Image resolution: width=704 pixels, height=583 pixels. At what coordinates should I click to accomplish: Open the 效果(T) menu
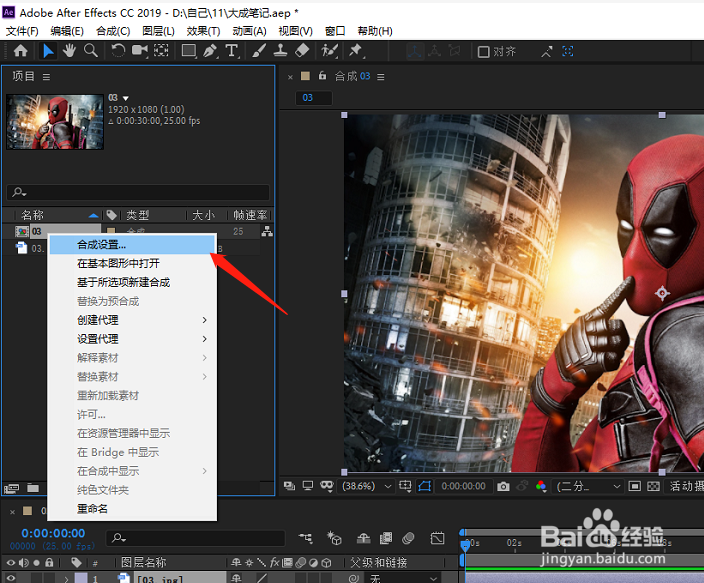pyautogui.click(x=203, y=31)
